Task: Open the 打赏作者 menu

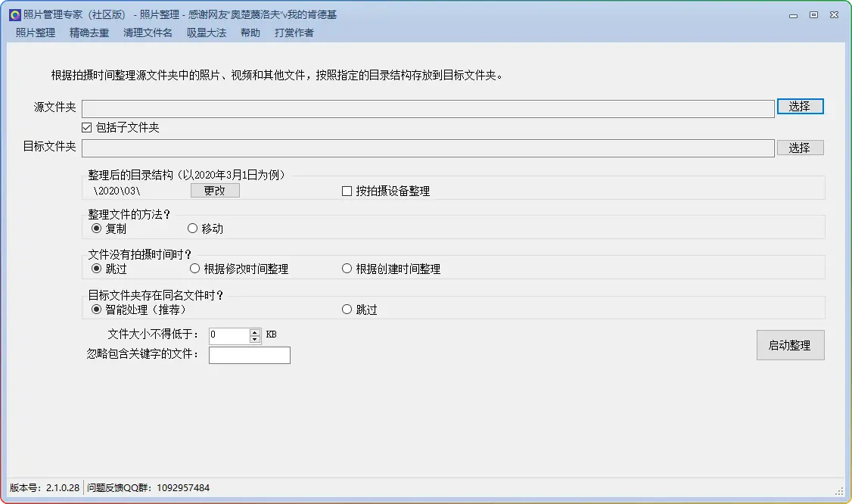Action: pyautogui.click(x=294, y=33)
